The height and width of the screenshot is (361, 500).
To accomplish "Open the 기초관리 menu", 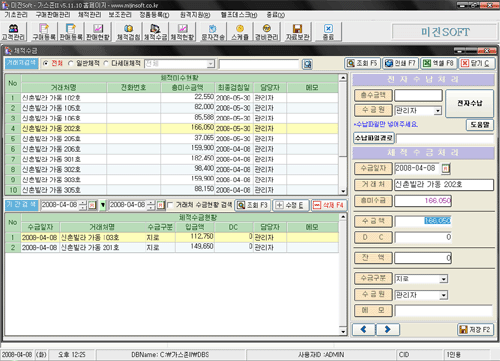I will 16,15.
